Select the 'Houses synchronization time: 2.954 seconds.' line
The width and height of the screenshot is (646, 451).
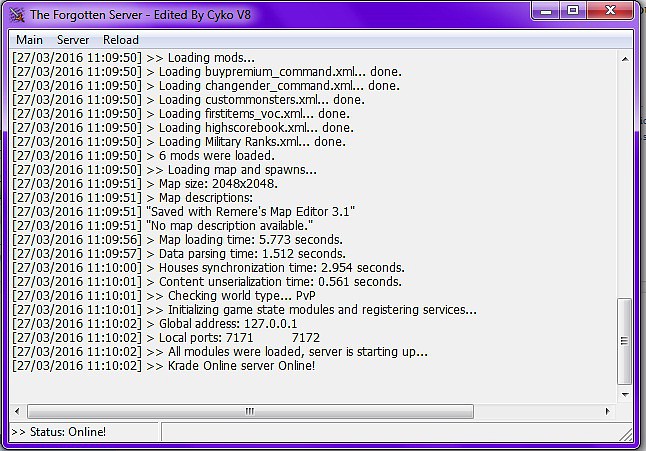208,268
